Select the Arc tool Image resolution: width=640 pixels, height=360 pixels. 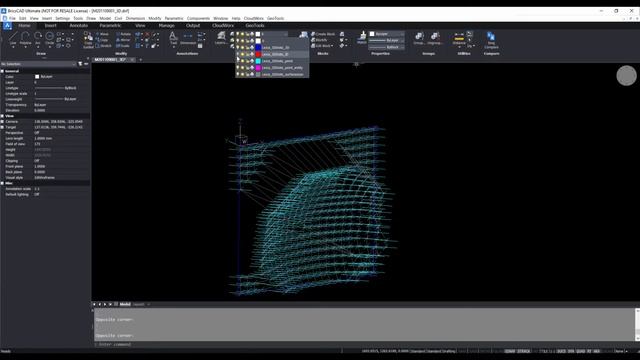click(38, 38)
